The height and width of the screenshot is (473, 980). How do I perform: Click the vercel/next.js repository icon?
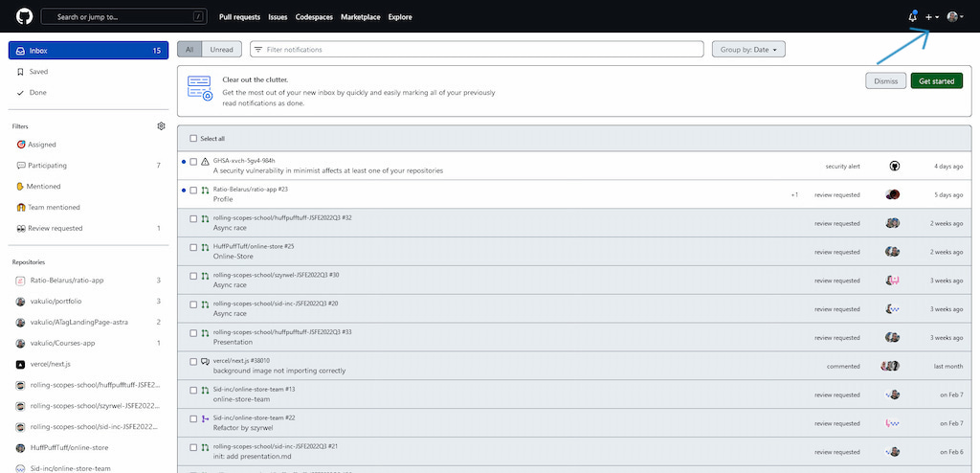20,364
